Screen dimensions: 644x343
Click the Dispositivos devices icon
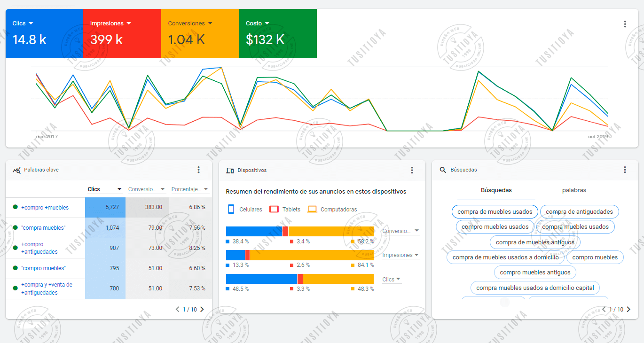(x=230, y=170)
